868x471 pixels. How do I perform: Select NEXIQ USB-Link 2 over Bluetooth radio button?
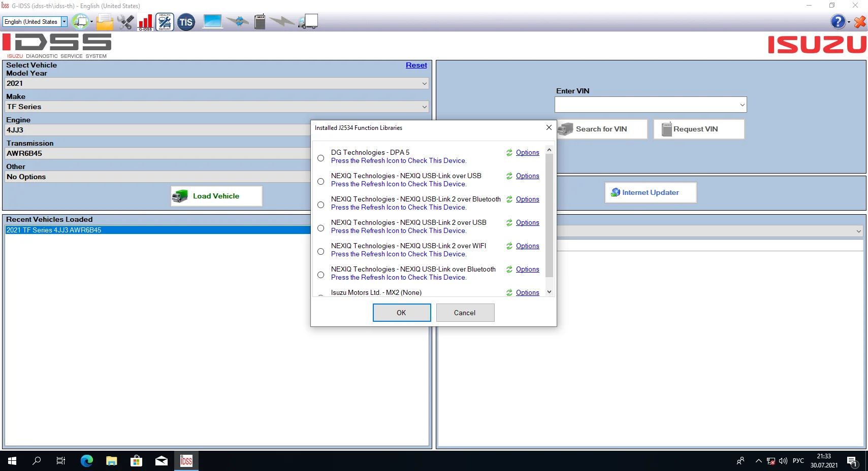[x=321, y=205]
